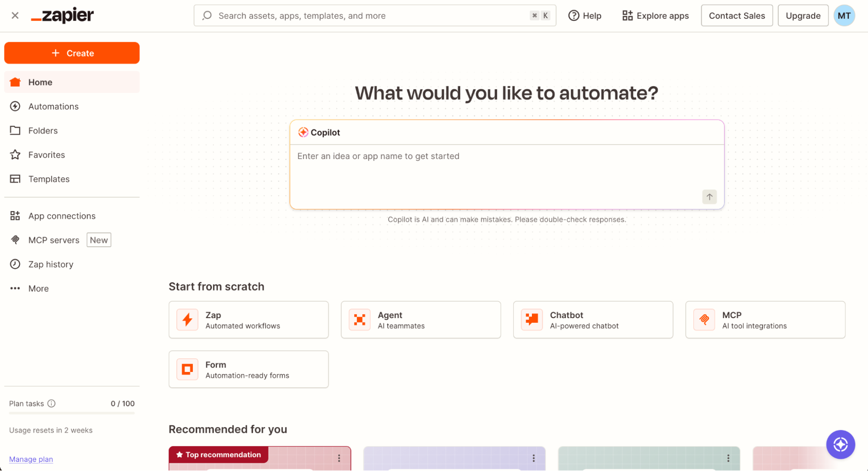This screenshot has height=471, width=868.
Task: Expand the More sidebar item
Action: (72, 289)
